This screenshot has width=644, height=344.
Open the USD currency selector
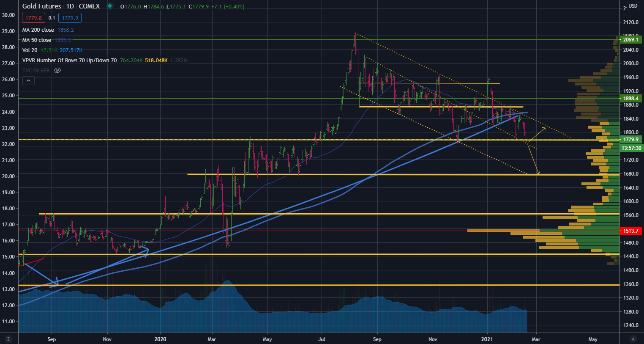tap(633, 6)
